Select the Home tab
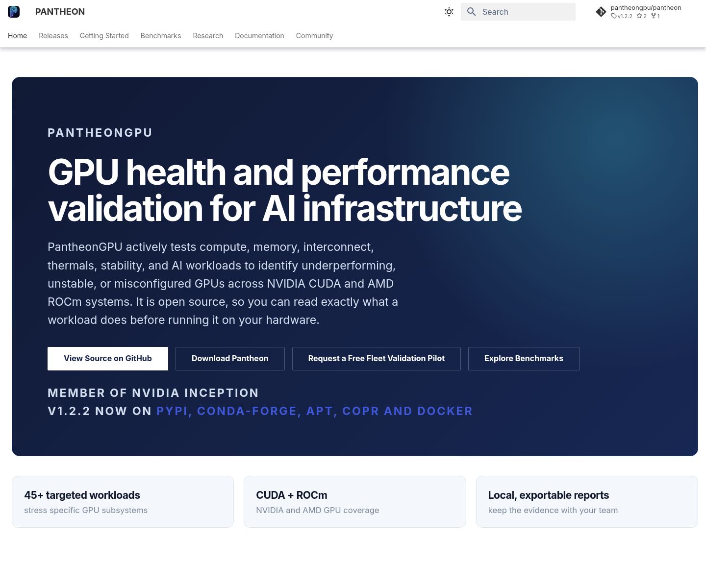This screenshot has width=706, height=588. tap(18, 36)
